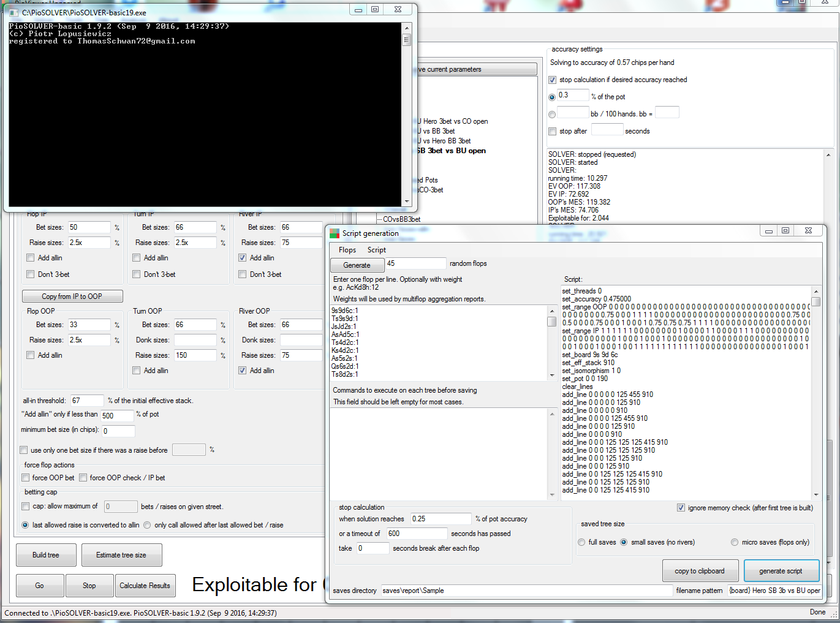Image resolution: width=840 pixels, height=623 pixels.
Task: Click scroll up arrow of Script text box
Action: tap(816, 292)
